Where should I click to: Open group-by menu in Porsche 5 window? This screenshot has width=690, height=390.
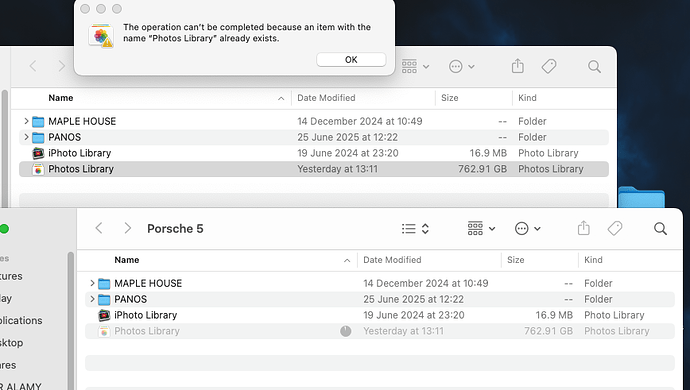[x=481, y=228]
